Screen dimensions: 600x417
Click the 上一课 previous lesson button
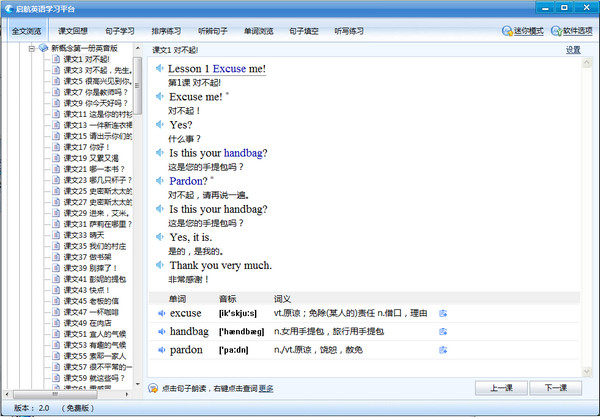tap(502, 388)
